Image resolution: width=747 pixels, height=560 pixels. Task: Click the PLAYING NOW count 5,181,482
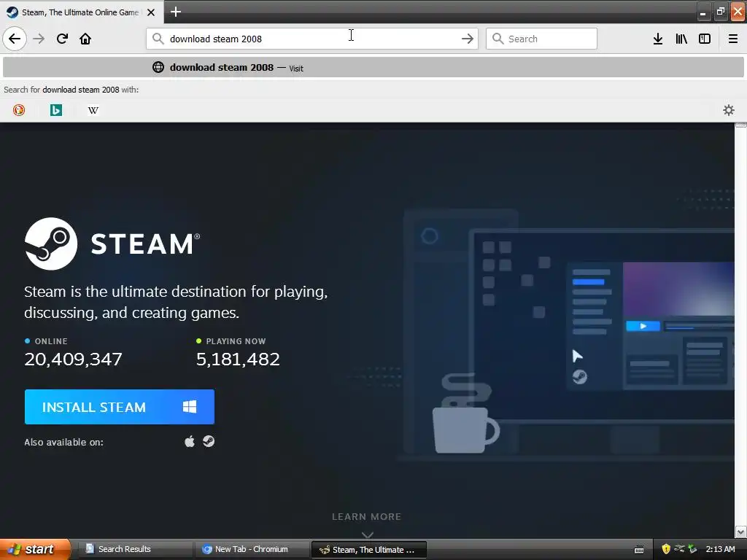[x=239, y=359]
